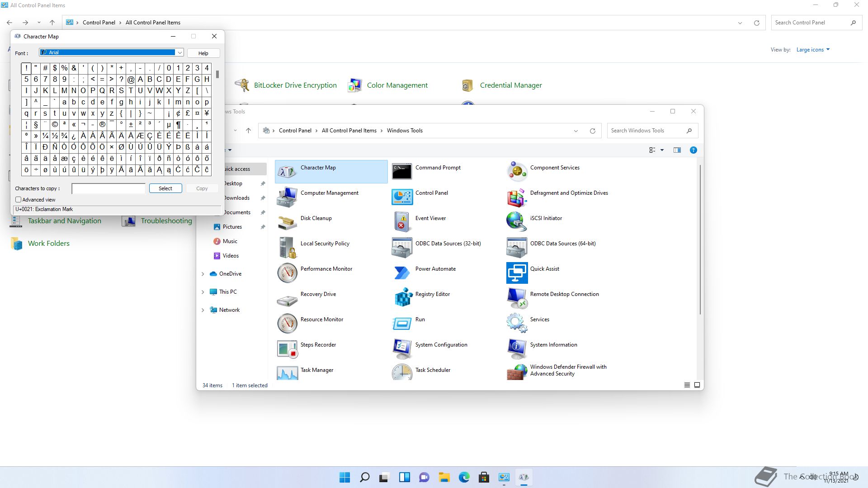Open Task Manager icon

point(287,372)
